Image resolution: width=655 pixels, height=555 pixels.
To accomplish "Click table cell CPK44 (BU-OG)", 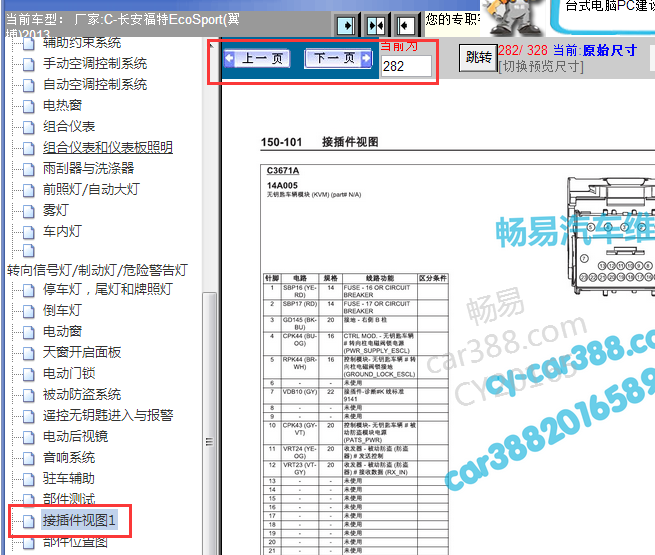I will coord(300,343).
